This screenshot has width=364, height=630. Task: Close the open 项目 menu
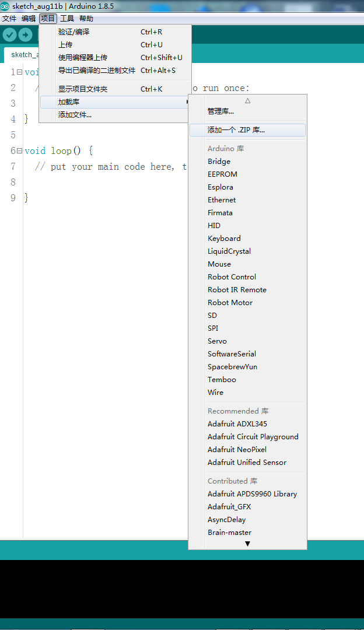(x=48, y=19)
